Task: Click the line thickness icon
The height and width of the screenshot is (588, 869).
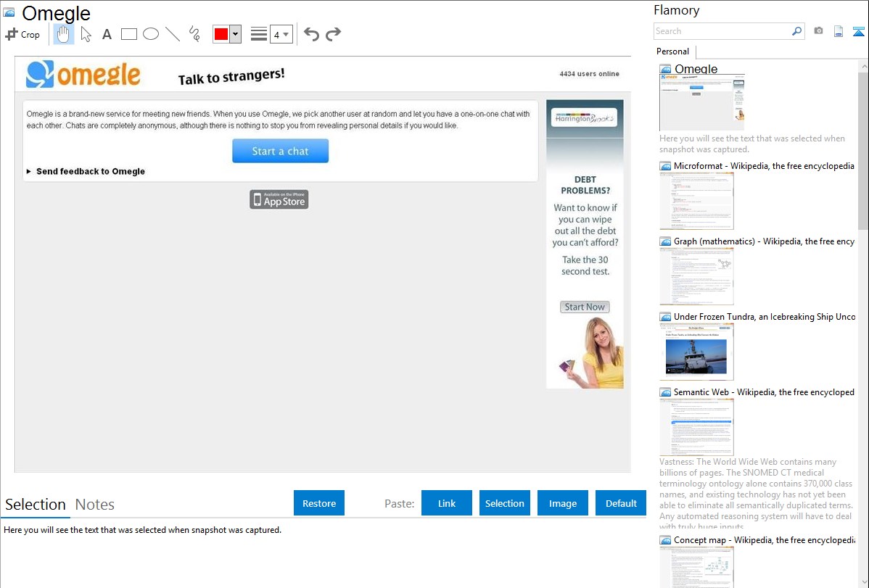Action: click(x=259, y=34)
